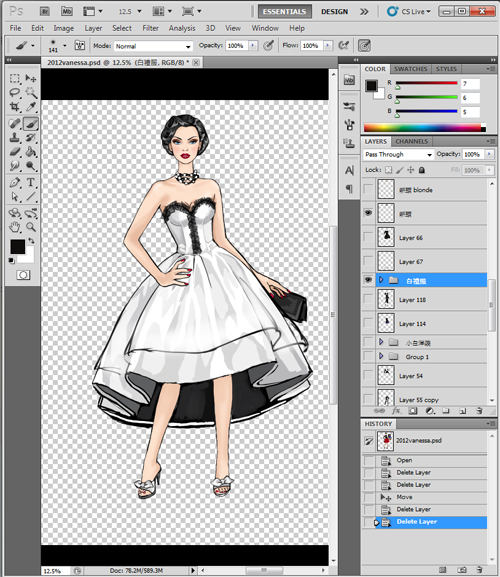Show Layer 118

click(368, 300)
